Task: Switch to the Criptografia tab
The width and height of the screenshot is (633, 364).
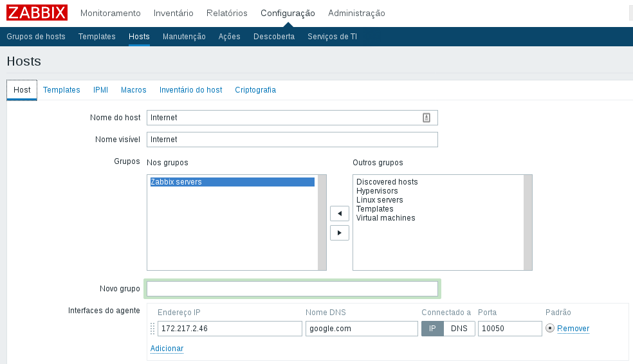Action: (255, 90)
